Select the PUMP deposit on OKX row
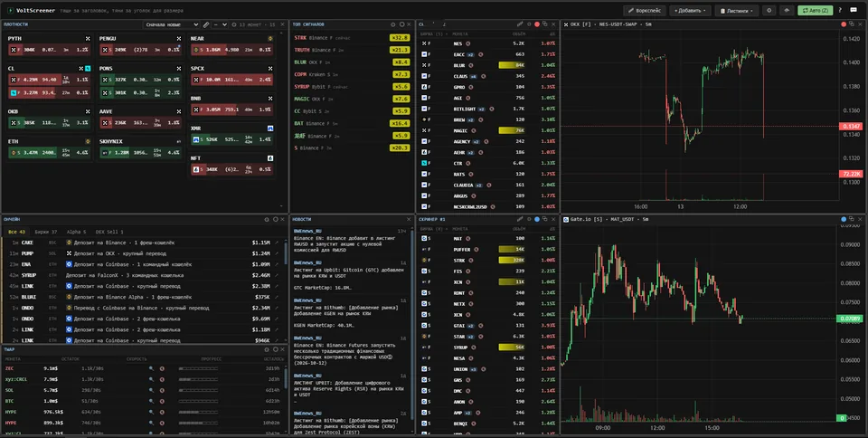This screenshot has height=438, width=868. coord(144,253)
